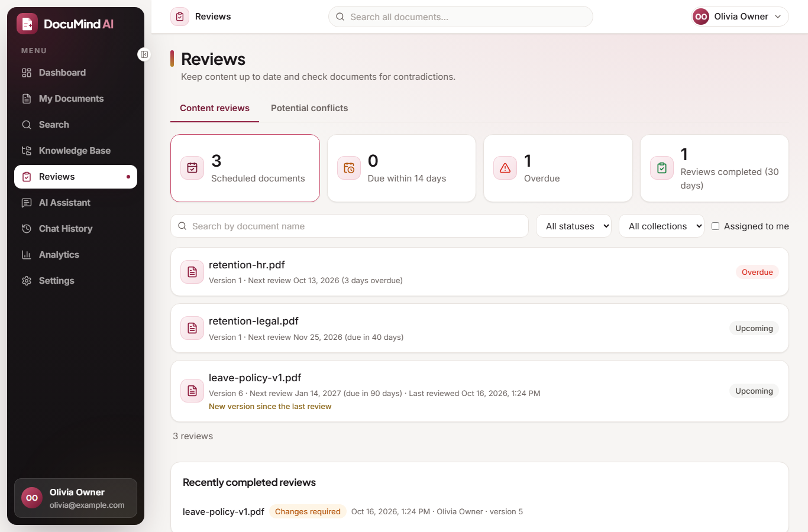The height and width of the screenshot is (532, 808).
Task: Click the Chat History clock icon
Action: click(x=27, y=229)
